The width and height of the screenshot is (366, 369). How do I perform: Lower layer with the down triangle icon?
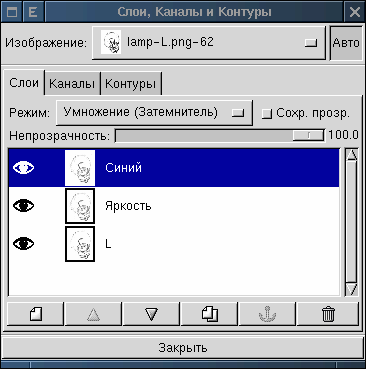pos(151,314)
